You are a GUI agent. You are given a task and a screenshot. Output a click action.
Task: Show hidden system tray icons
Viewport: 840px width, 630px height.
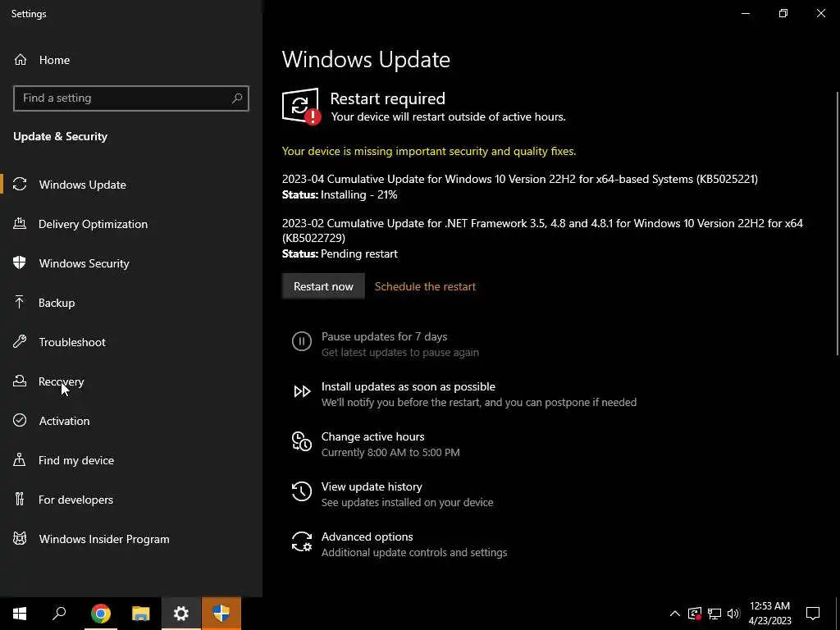tap(675, 614)
